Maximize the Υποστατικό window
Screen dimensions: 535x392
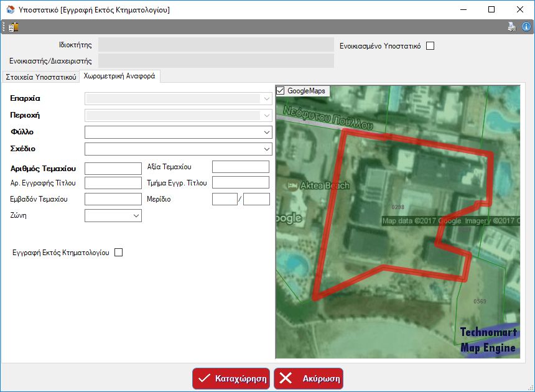click(491, 9)
